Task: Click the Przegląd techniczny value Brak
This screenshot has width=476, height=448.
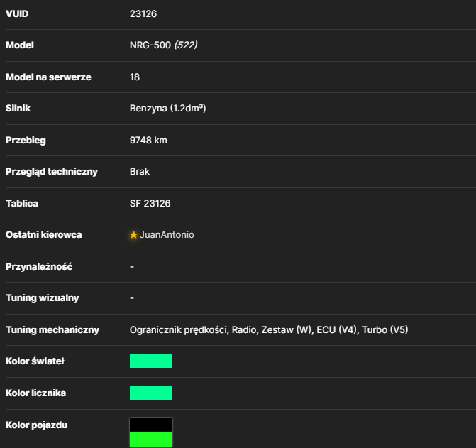Action: 140,171
